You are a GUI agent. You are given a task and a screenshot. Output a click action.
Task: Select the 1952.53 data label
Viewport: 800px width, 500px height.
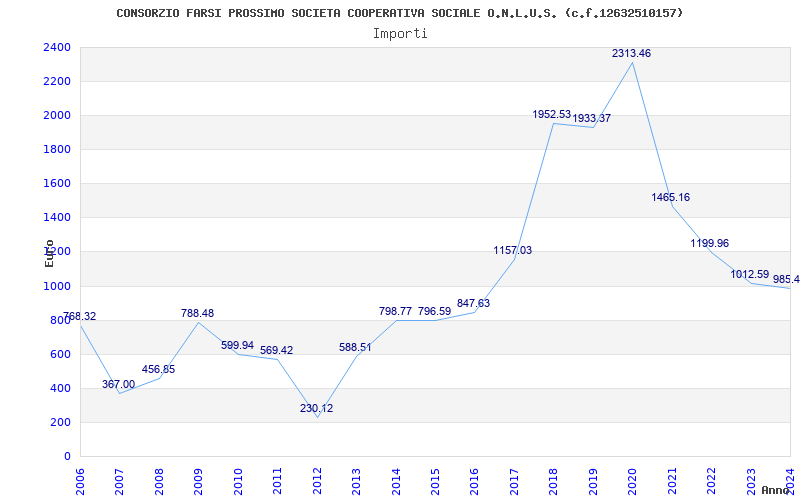(x=552, y=114)
